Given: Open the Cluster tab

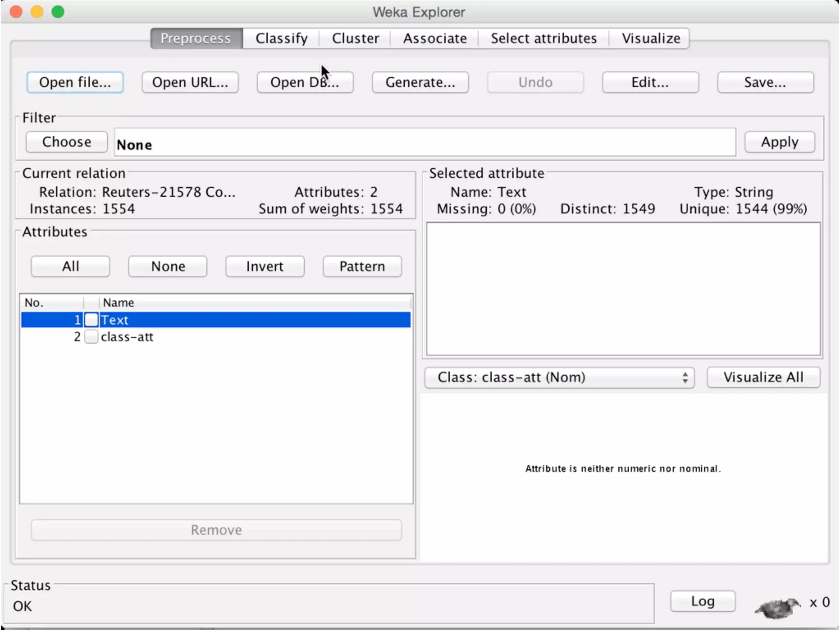Looking at the screenshot, I should [355, 38].
